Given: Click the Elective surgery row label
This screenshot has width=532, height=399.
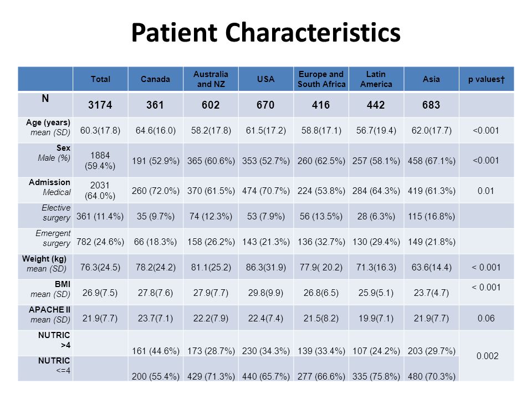Looking at the screenshot, I should (56, 213).
